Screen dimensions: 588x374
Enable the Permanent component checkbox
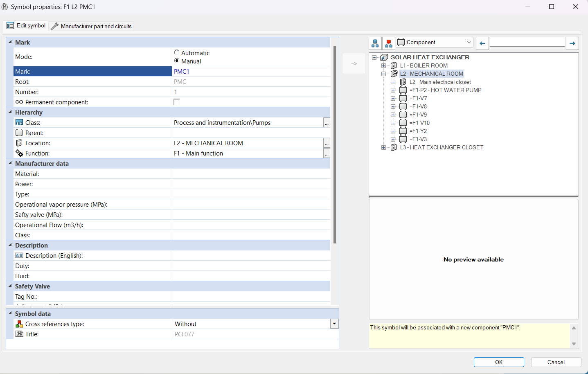point(177,102)
